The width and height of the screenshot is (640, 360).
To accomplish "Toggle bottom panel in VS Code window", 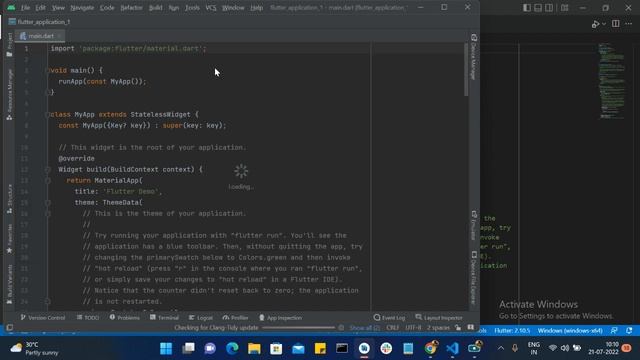I will (538, 8).
